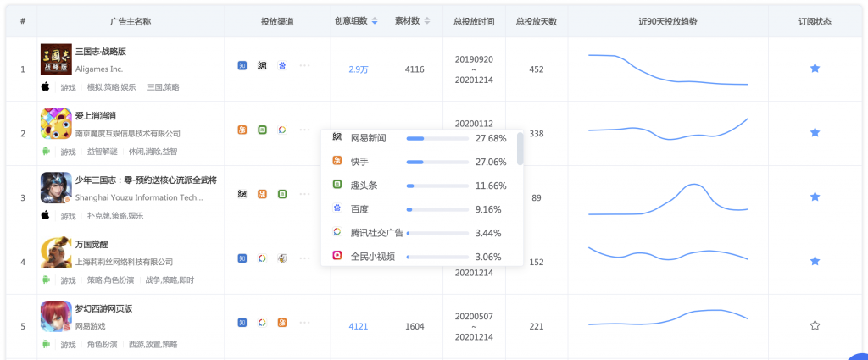Screen dimensions: 868x360
Task: Click 腾讯社交广告 entry in channel popup
Action: (377, 233)
